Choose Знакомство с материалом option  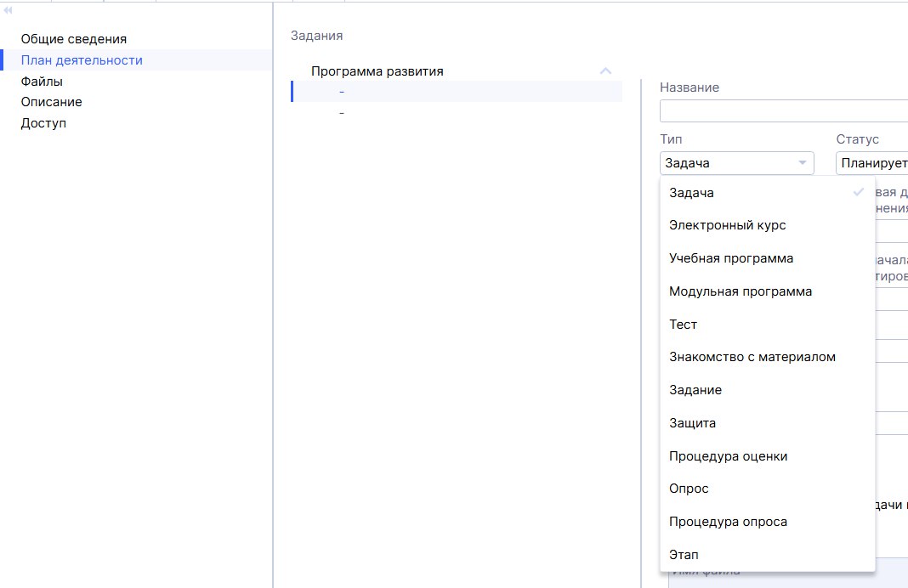pyautogui.click(x=752, y=357)
